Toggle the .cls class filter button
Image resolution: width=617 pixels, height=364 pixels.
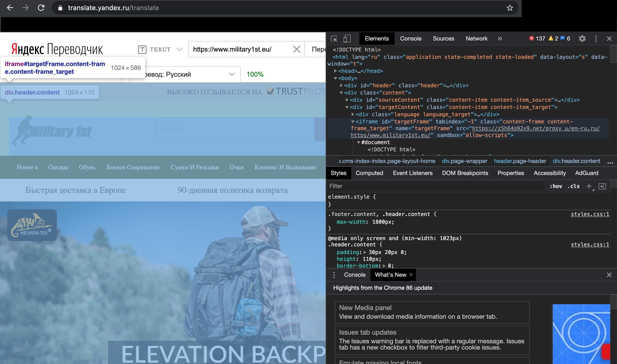tap(573, 186)
